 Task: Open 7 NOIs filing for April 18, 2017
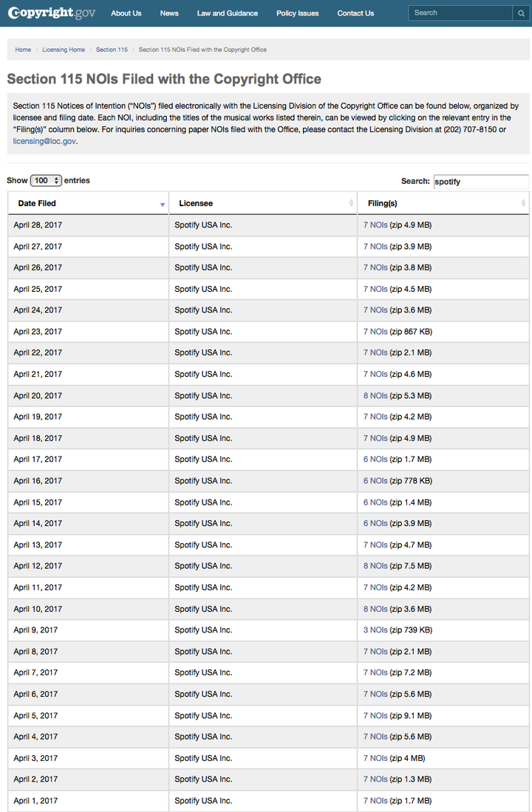[x=375, y=438]
